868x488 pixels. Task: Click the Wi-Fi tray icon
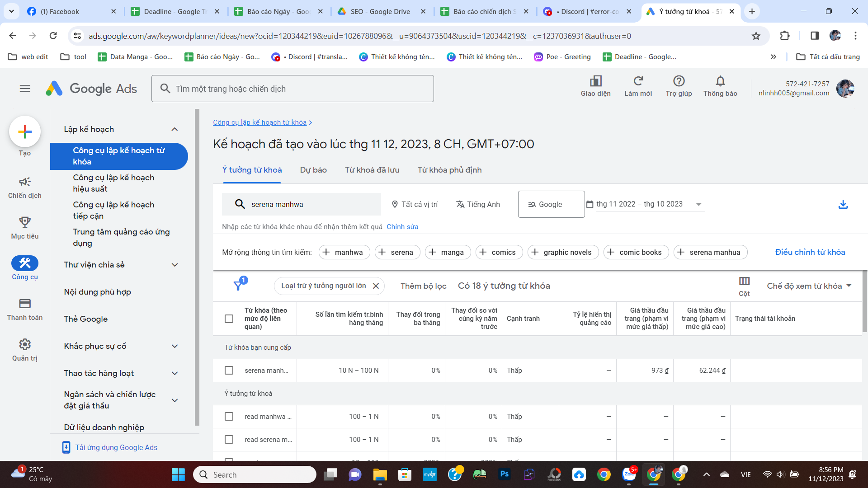767,474
